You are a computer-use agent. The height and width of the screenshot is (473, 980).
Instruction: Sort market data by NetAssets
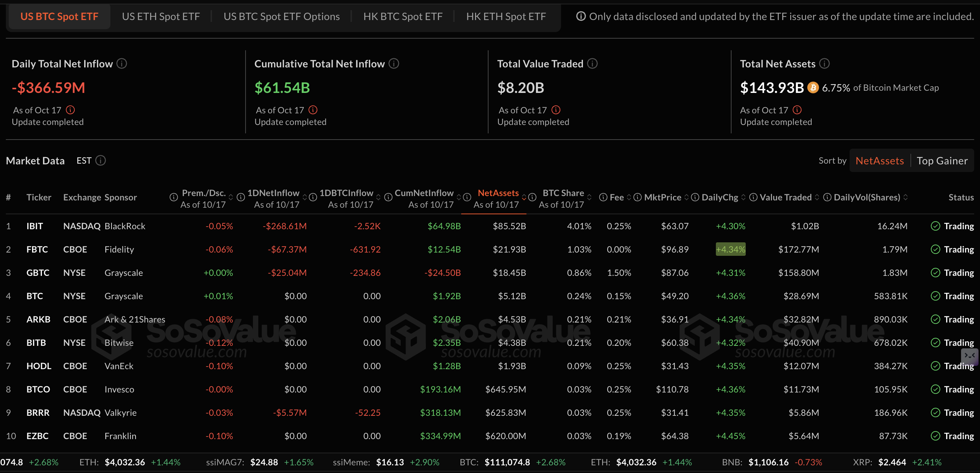pyautogui.click(x=879, y=161)
